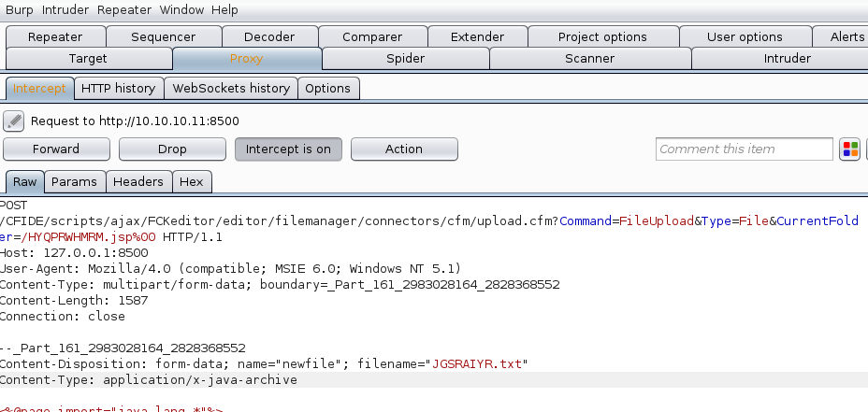Click the multipart/form-data boundary header line
Image resolution: width=868 pixels, height=412 pixels.
tap(280, 285)
